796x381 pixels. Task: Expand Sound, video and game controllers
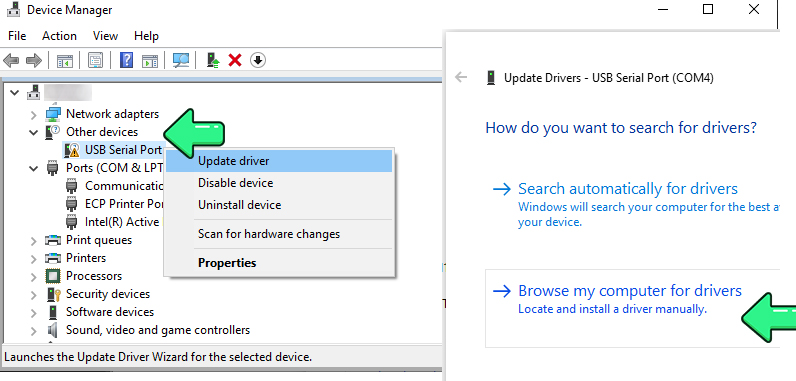pyautogui.click(x=34, y=330)
